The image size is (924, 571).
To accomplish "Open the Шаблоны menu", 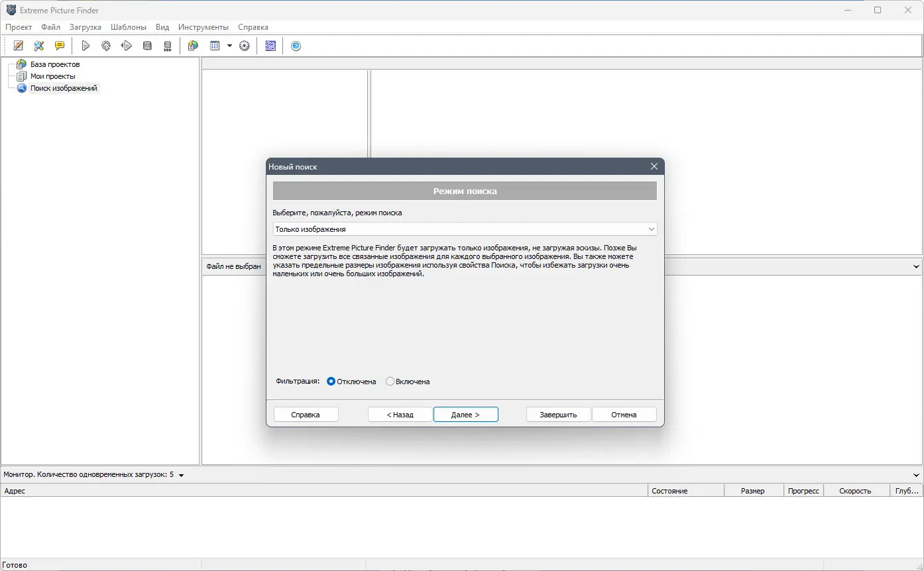I will [129, 27].
